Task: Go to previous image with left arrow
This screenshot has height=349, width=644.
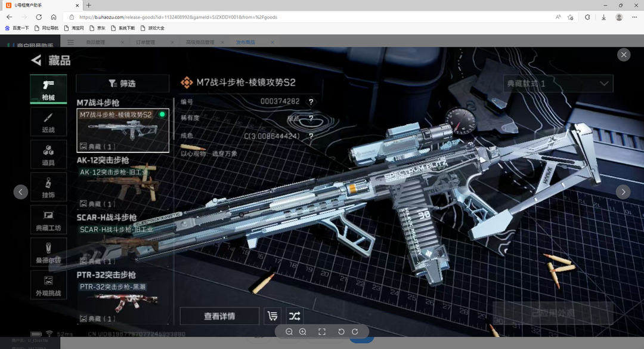Action: coord(21,192)
